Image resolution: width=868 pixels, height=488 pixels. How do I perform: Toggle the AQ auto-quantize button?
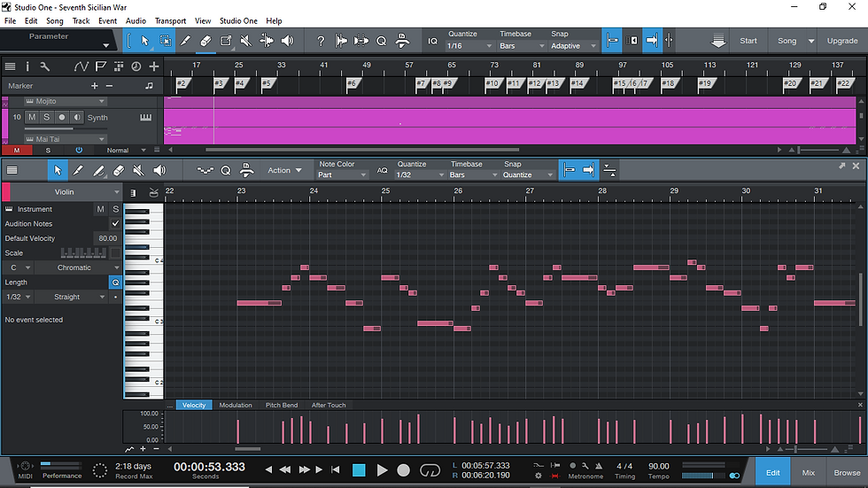pyautogui.click(x=382, y=170)
